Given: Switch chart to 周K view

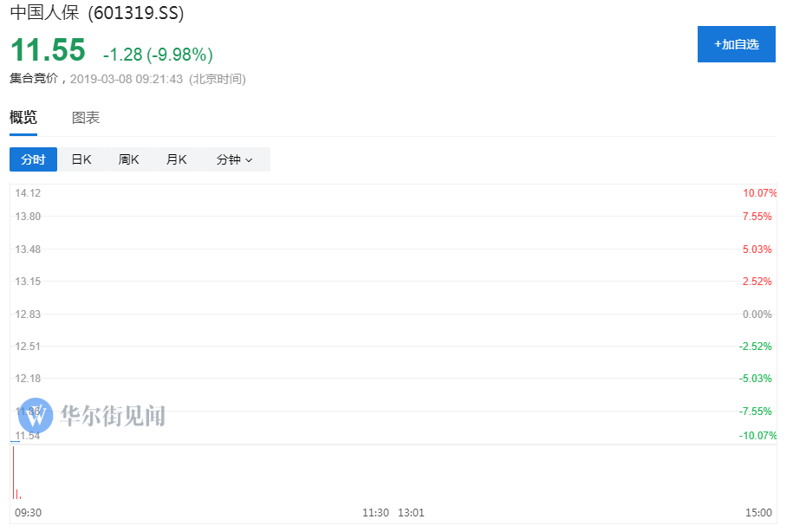Looking at the screenshot, I should coord(129,159).
